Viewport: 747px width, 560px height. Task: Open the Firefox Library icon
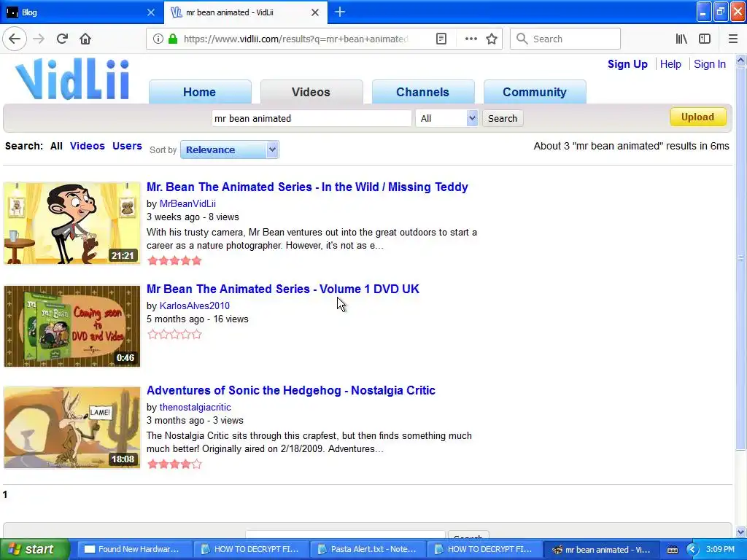click(x=681, y=39)
